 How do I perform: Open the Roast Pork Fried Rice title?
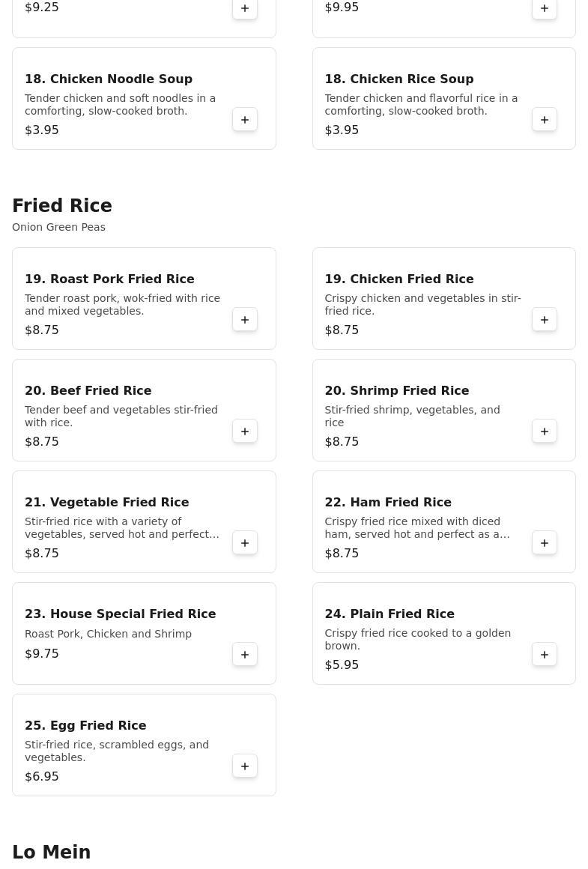pos(109,279)
